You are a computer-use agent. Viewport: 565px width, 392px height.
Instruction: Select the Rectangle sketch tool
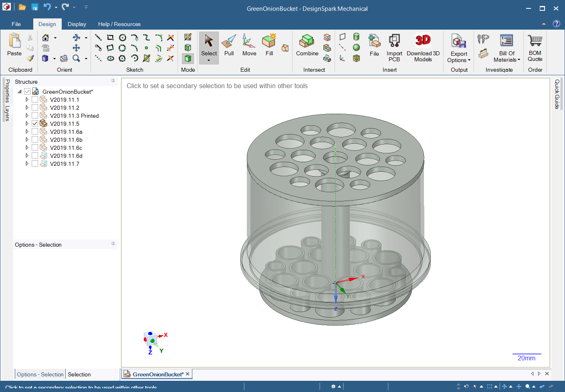pos(110,38)
